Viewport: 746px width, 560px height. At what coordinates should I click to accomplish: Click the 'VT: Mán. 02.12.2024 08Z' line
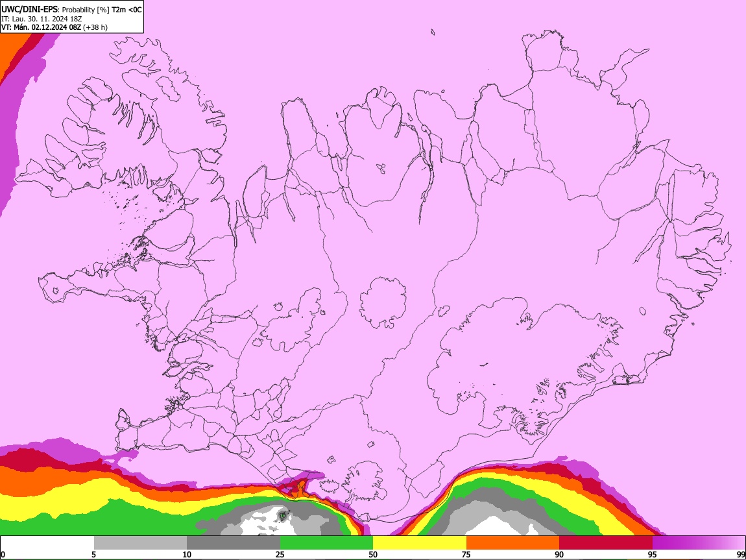(x=42, y=27)
